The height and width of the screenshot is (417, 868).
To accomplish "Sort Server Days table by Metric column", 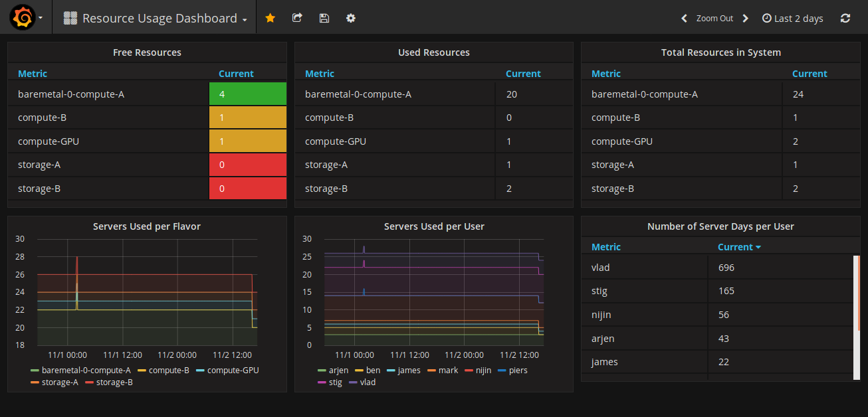I will pyautogui.click(x=606, y=247).
